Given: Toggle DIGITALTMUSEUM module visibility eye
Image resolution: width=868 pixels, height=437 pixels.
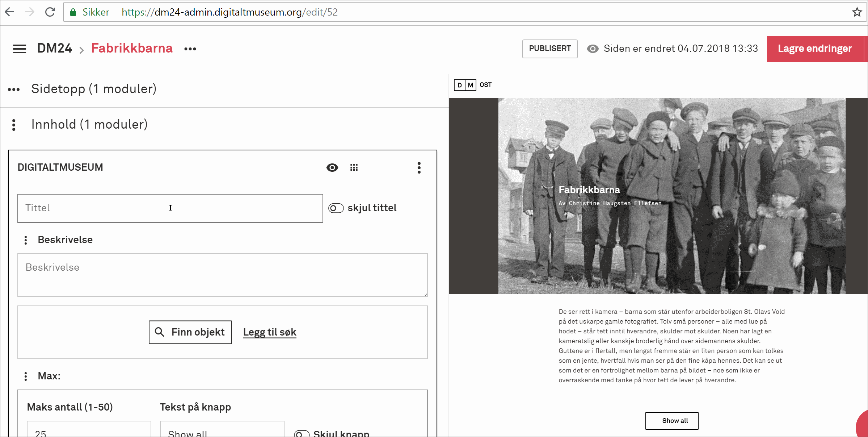Looking at the screenshot, I should (332, 167).
